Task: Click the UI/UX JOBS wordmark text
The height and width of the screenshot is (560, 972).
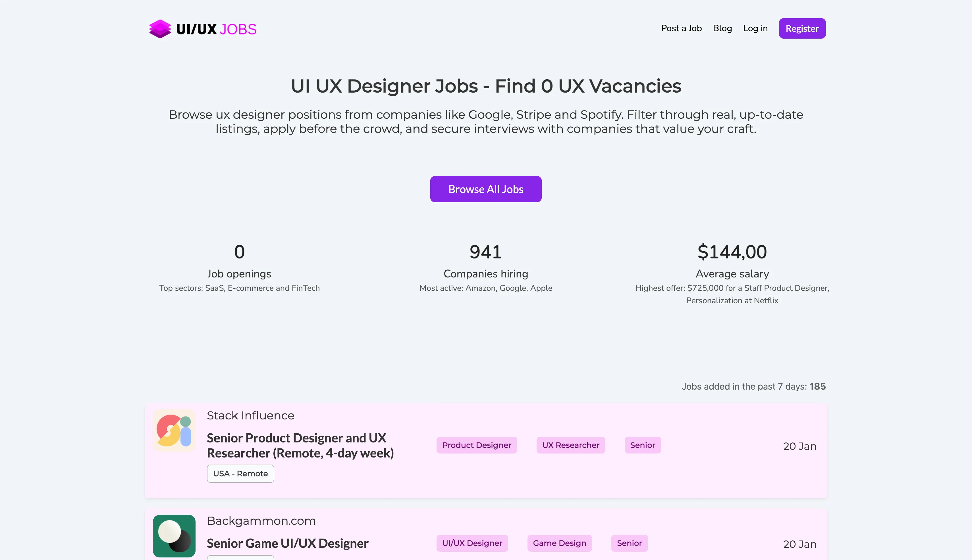Action: [x=216, y=29]
